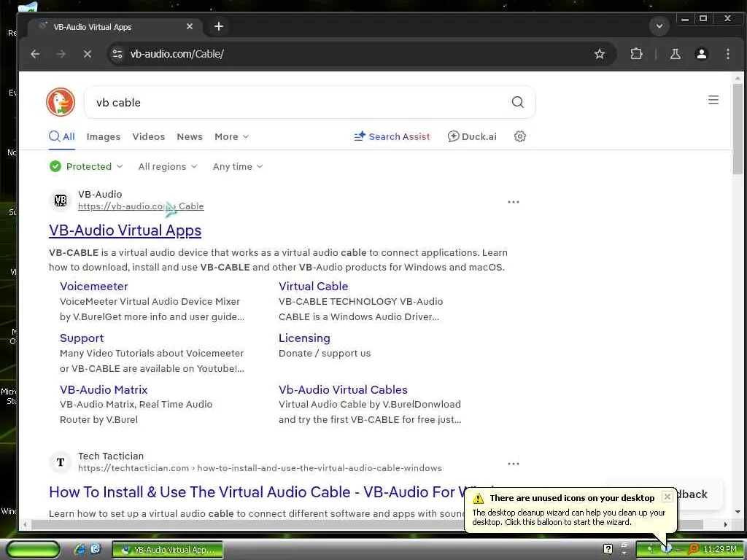Open site information icon in address bar
The height and width of the screenshot is (560, 747).
(x=117, y=54)
